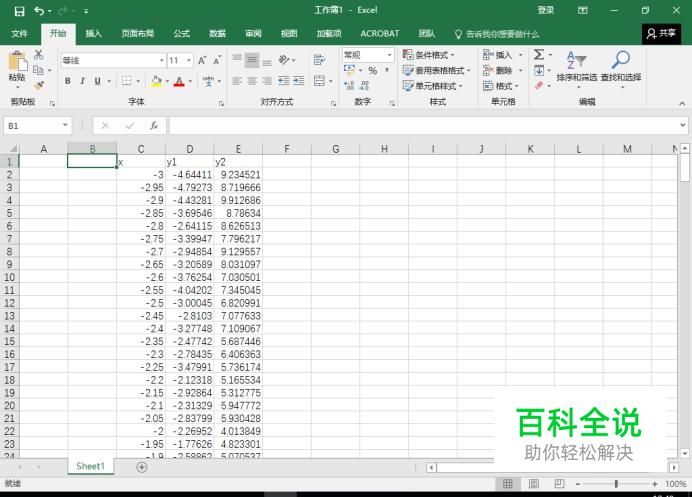Viewport: 692px width, 497px height.
Task: Open the Fill down tool
Action: pyautogui.click(x=539, y=70)
